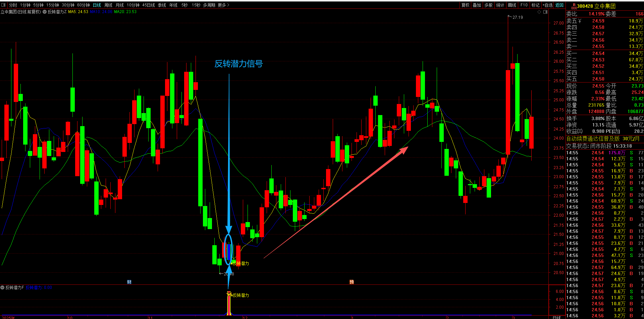Switch to 分时 intraday chart
The width and height of the screenshot is (644, 319).
[13, 5]
